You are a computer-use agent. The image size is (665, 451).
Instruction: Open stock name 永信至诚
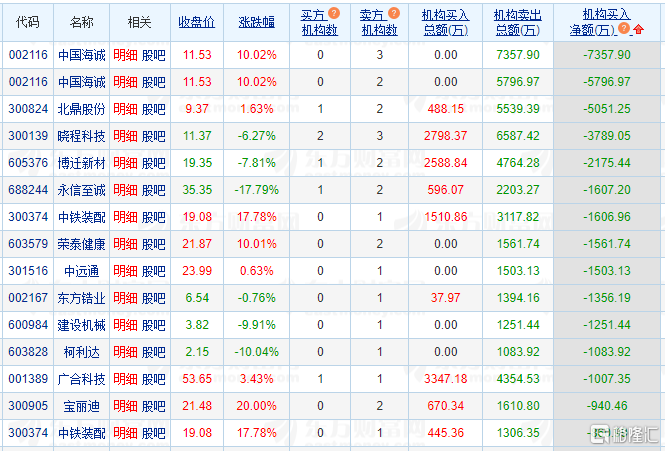tap(81, 190)
